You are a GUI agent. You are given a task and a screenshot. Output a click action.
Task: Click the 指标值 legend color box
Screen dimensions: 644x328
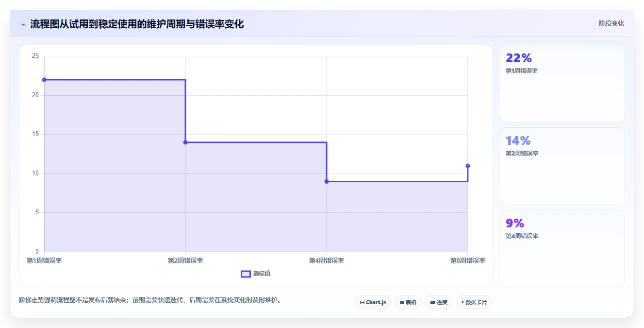pyautogui.click(x=246, y=274)
